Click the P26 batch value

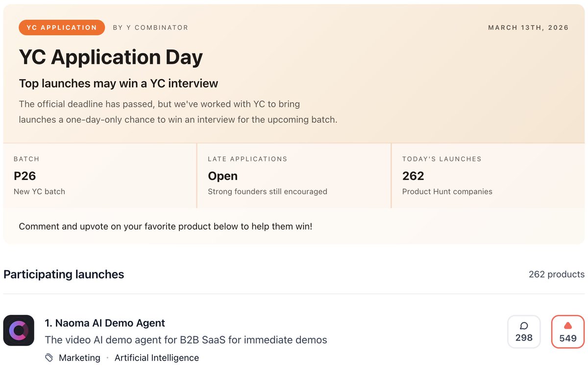(x=25, y=176)
